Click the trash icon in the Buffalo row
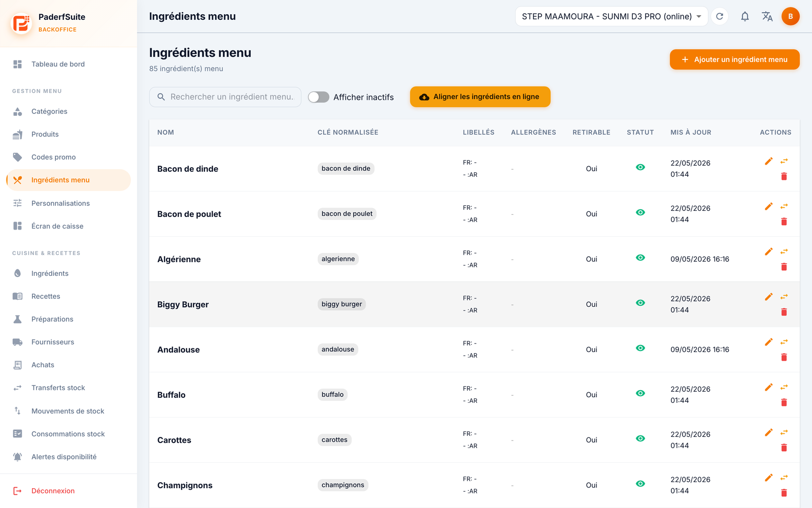This screenshot has width=812, height=508. click(x=784, y=402)
